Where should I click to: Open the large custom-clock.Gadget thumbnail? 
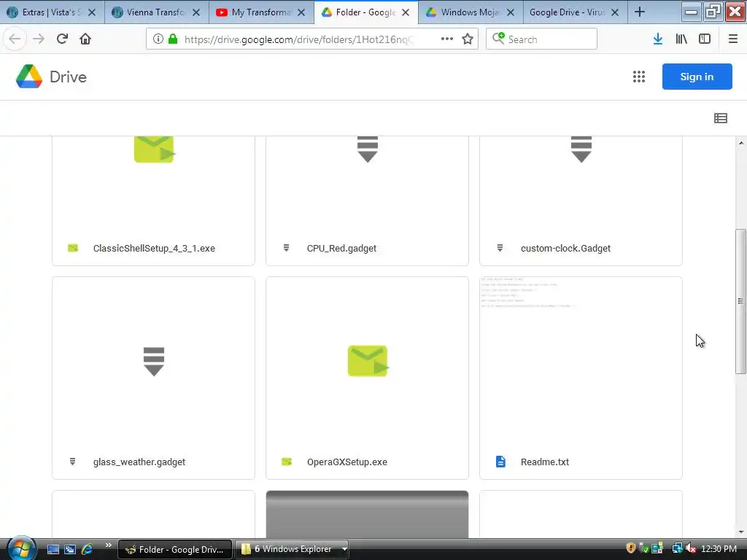tap(581, 184)
